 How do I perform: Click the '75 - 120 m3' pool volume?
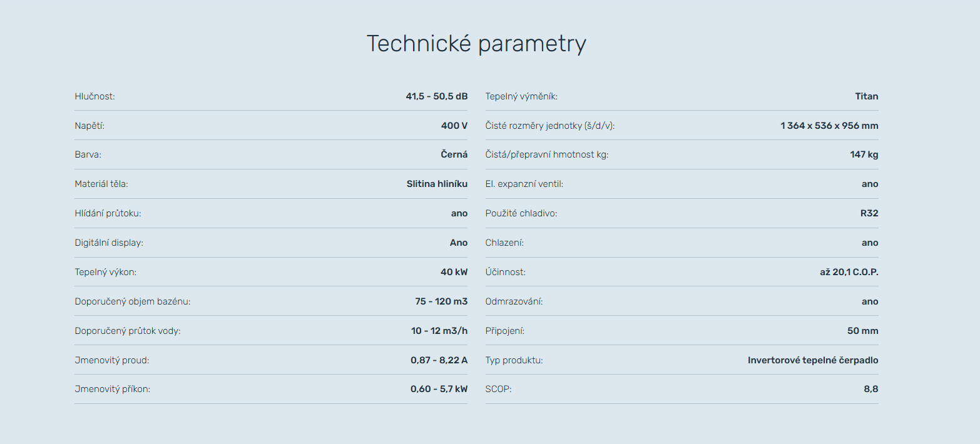441,301
